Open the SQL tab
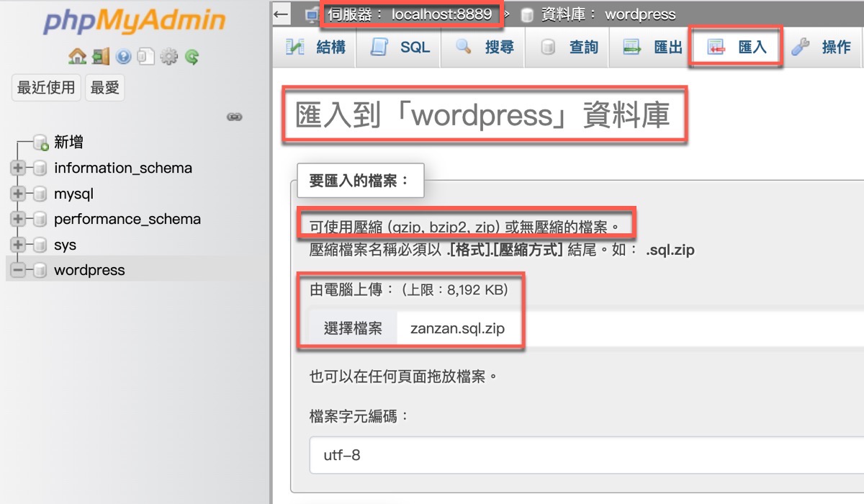Viewport: 864px width, 504px height. [400, 48]
